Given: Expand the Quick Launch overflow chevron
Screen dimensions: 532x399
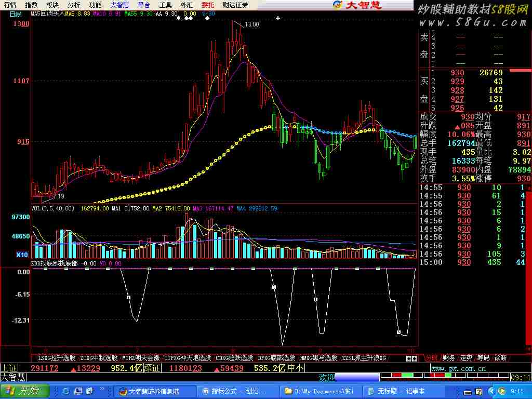Looking at the screenshot, I should (x=102, y=390).
